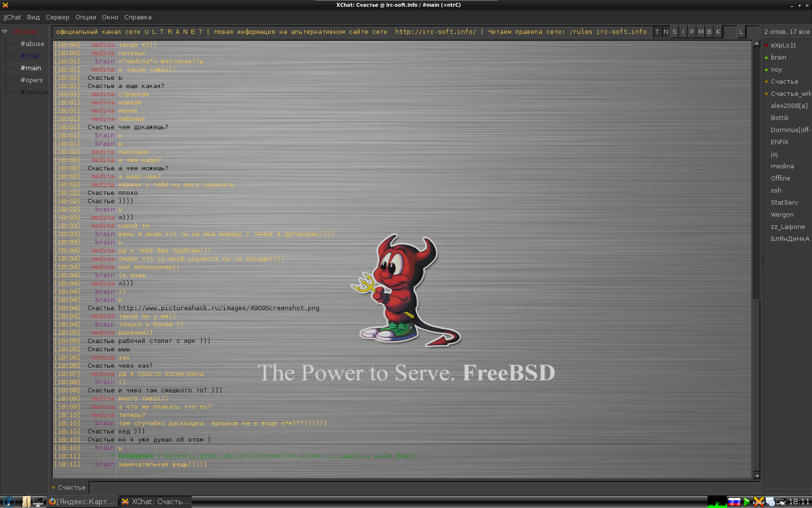812x508 pixels.
Task: Open the Окно menu
Action: [x=110, y=17]
